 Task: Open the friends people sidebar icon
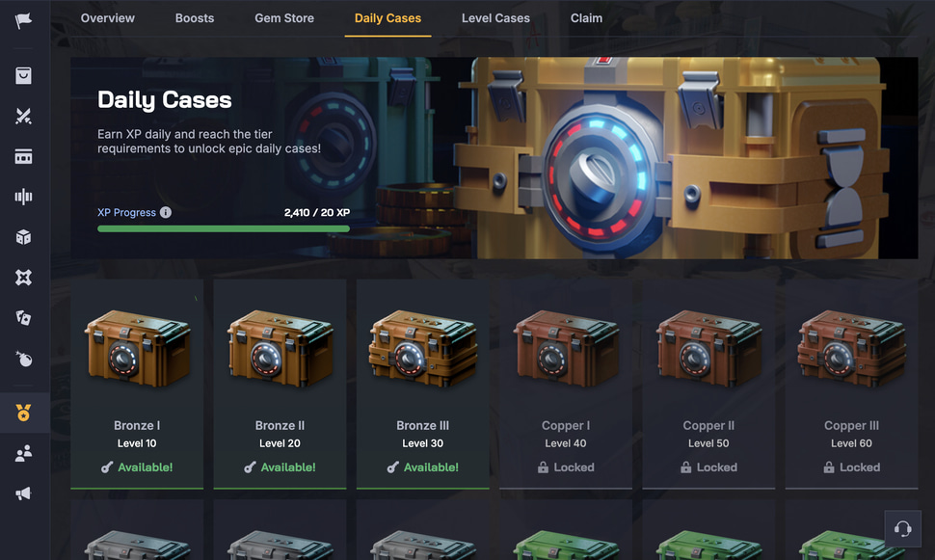(23, 453)
